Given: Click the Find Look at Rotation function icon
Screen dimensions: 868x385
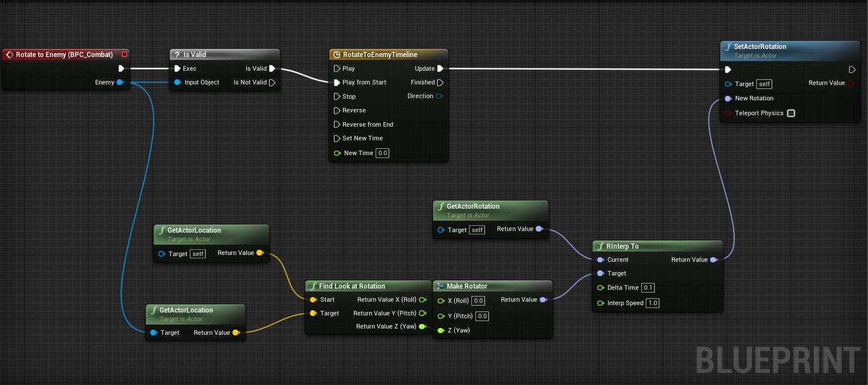Looking at the screenshot, I should [313, 286].
